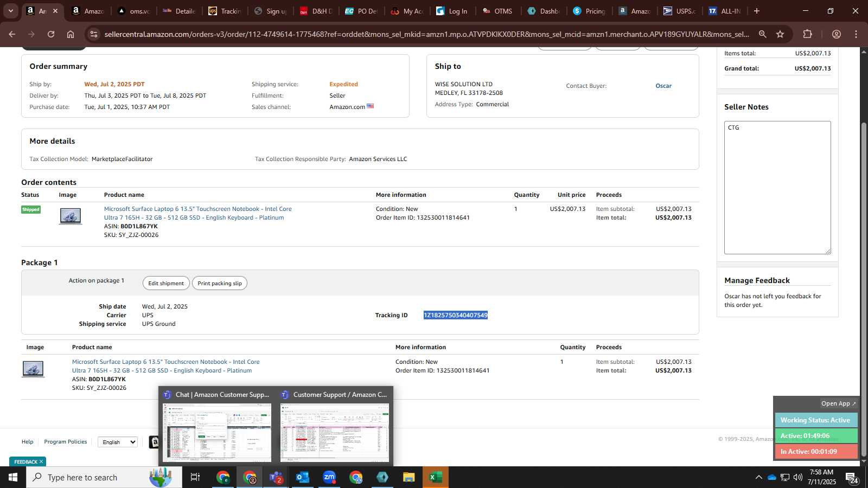Open the browser home page icon
This screenshot has width=868, height=488.
tap(71, 34)
